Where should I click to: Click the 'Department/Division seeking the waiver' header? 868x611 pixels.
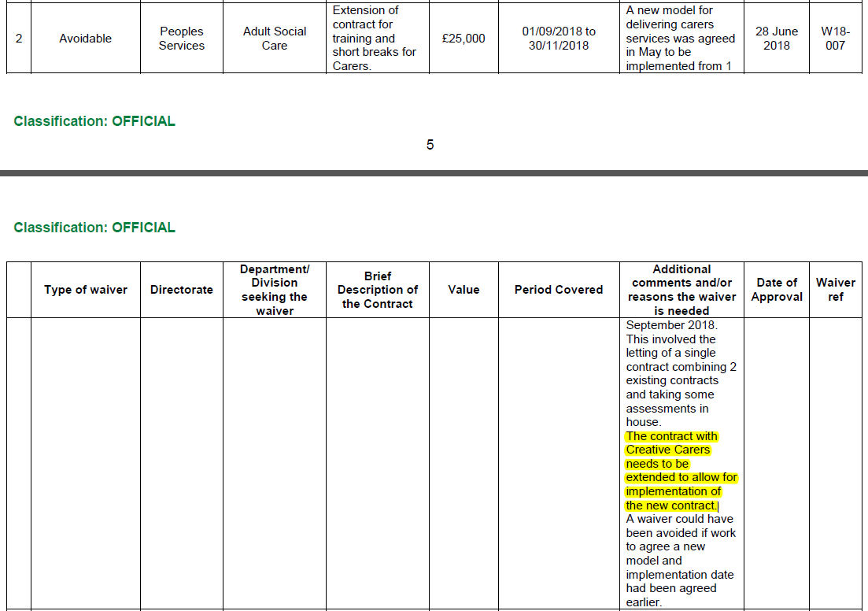click(x=275, y=290)
